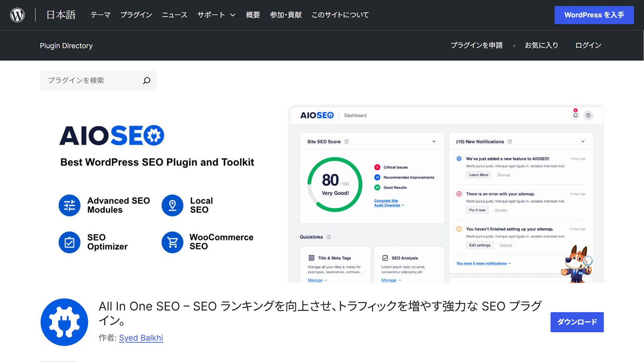This screenshot has height=362, width=644.
Task: Dismiss the unfinished sitemap setup notification
Action: coord(506,245)
